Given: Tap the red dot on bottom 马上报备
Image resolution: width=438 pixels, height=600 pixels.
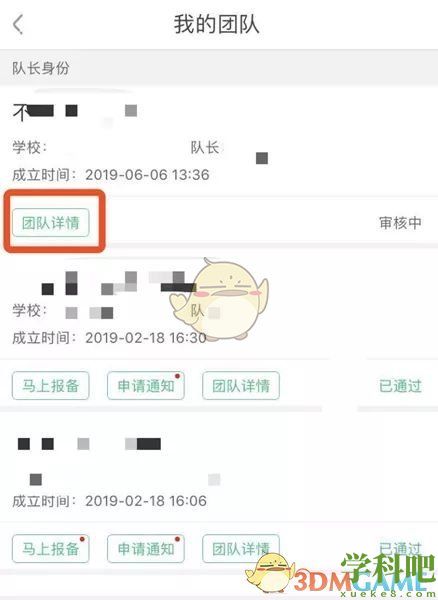Looking at the screenshot, I should (82, 539).
